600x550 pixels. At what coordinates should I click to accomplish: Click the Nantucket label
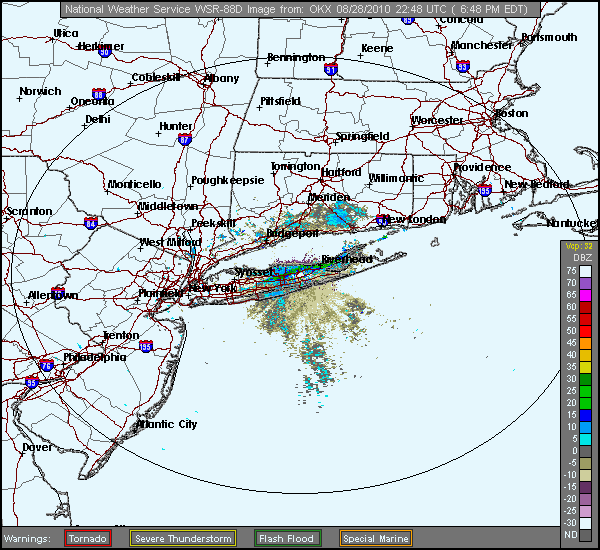[x=572, y=223]
